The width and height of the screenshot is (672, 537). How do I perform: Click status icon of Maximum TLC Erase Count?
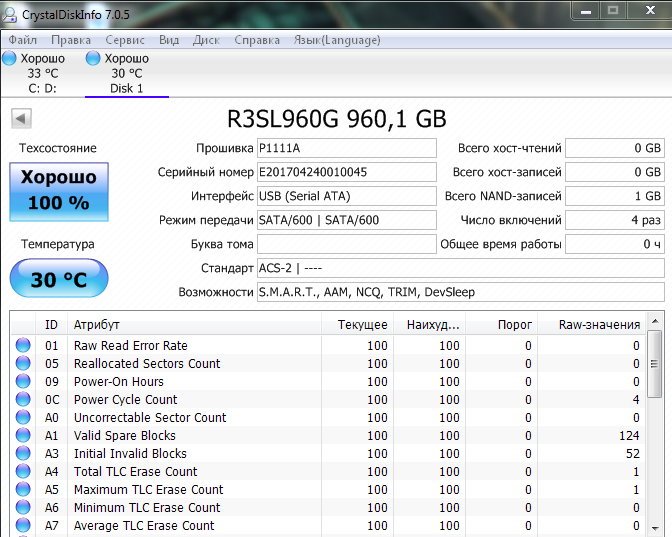pyautogui.click(x=23, y=489)
